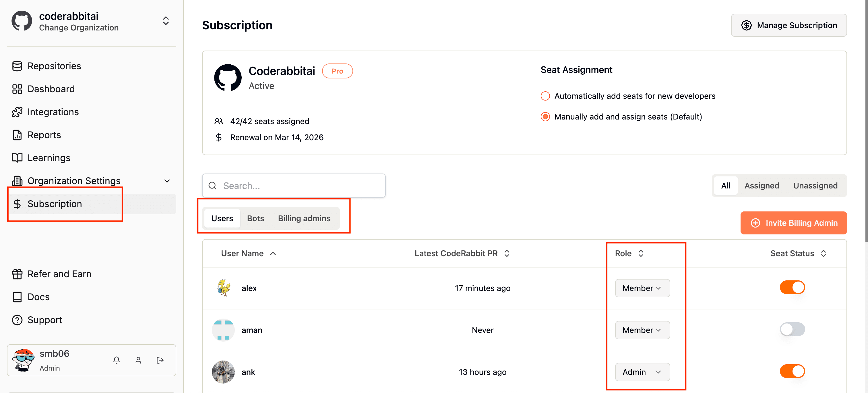Click the Invite Billing Admin button

click(793, 223)
